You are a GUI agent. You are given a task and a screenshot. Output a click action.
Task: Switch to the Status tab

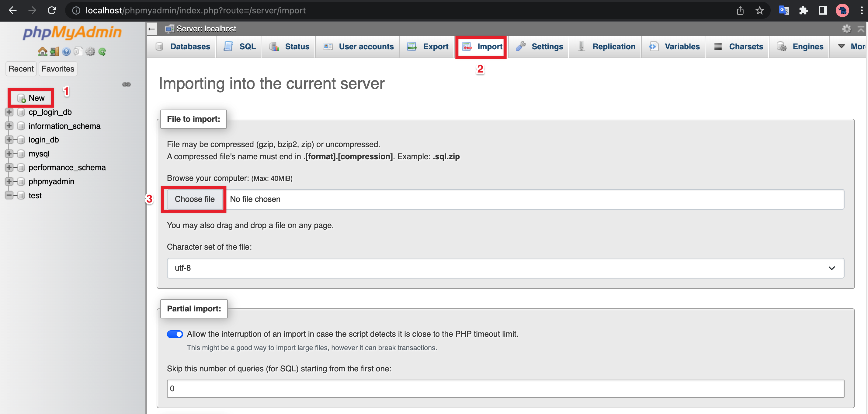click(289, 47)
